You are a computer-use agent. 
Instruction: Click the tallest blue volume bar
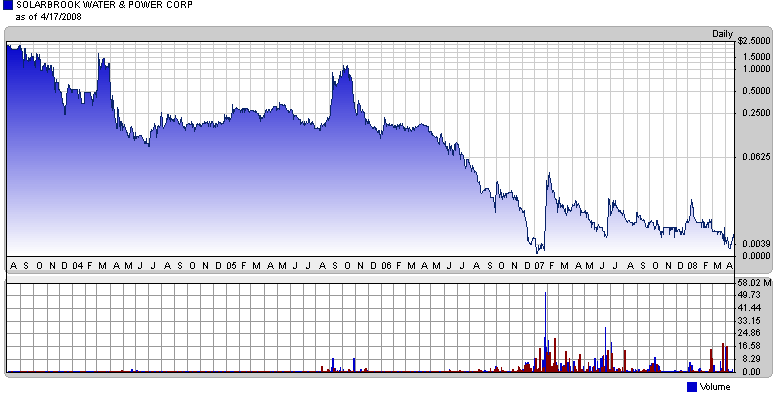pyautogui.click(x=546, y=331)
